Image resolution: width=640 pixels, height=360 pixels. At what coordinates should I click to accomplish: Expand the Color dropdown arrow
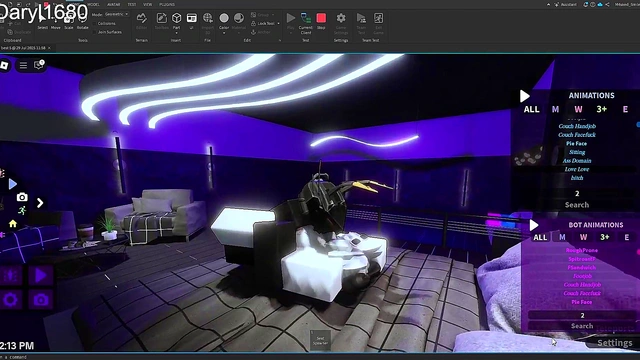click(x=224, y=33)
